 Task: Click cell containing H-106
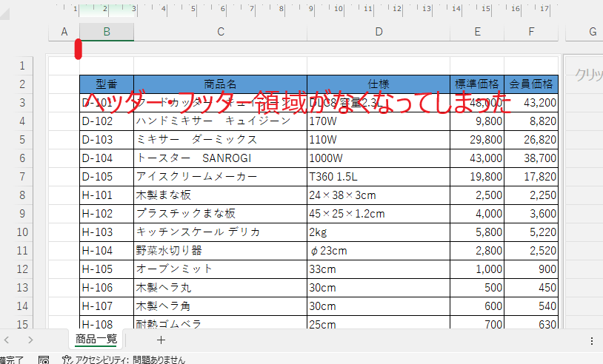point(107,288)
